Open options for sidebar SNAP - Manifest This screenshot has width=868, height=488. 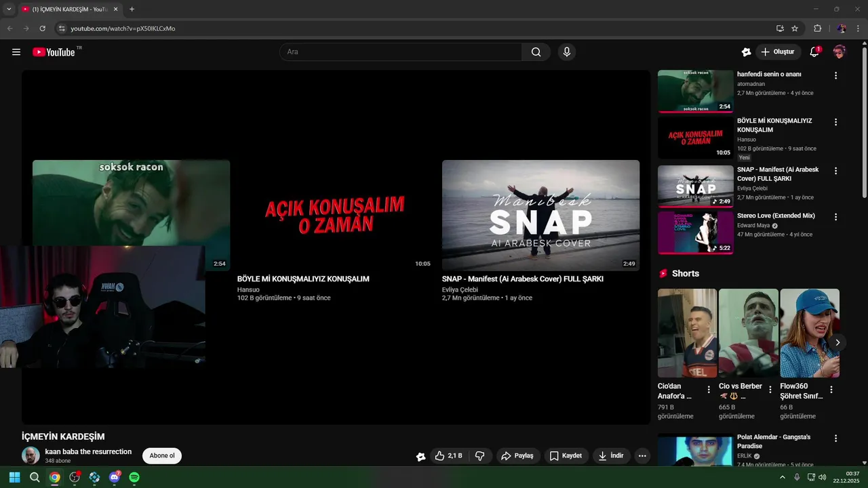click(835, 171)
